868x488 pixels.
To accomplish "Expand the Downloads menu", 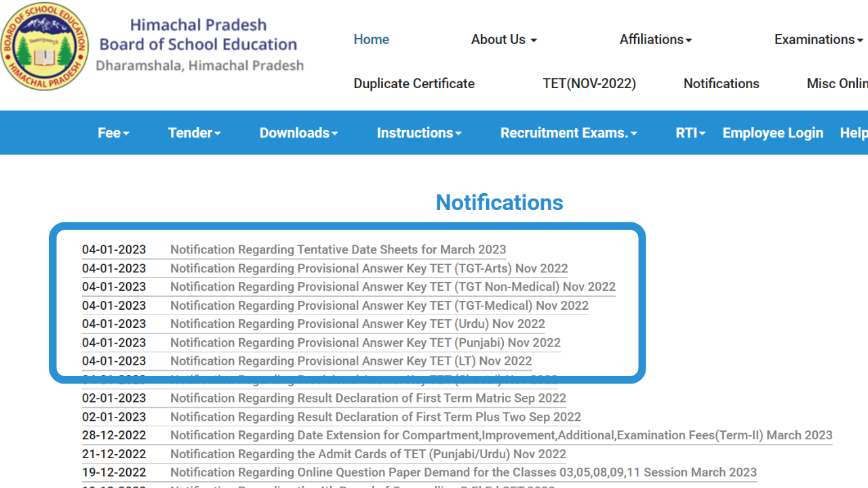I will [298, 133].
